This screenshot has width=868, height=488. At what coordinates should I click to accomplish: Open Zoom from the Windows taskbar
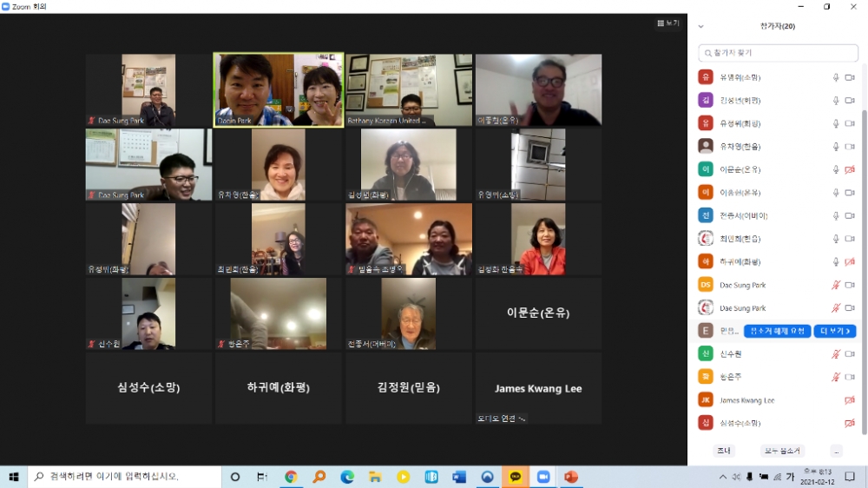click(x=543, y=477)
